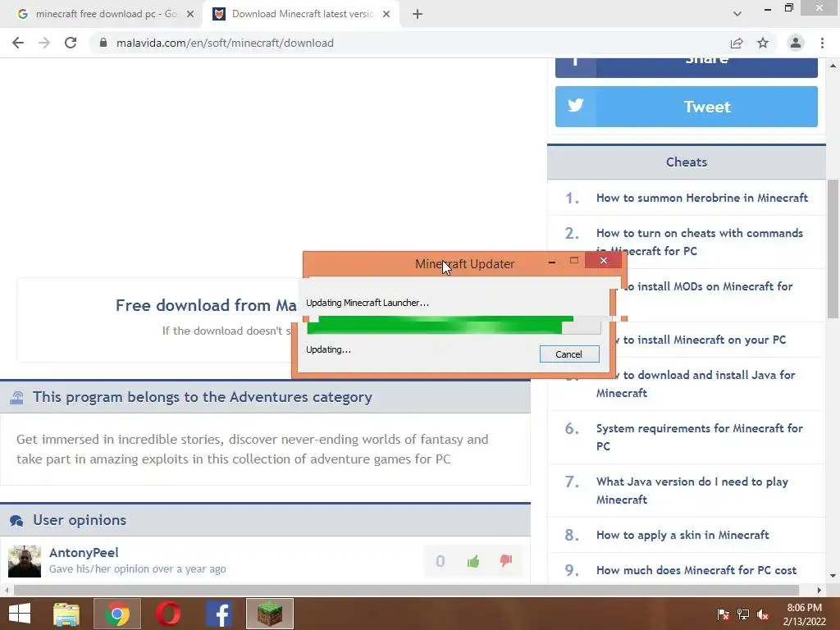840x630 pixels.
Task: Click the User opinions speech bubble icon
Action: click(16, 521)
